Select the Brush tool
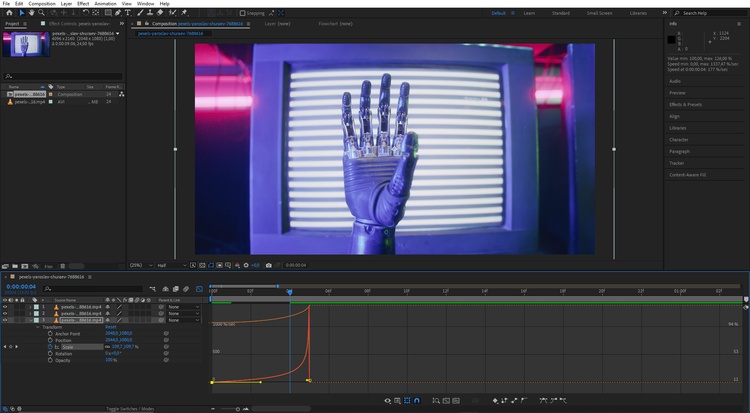The width and height of the screenshot is (750, 413). pos(140,13)
